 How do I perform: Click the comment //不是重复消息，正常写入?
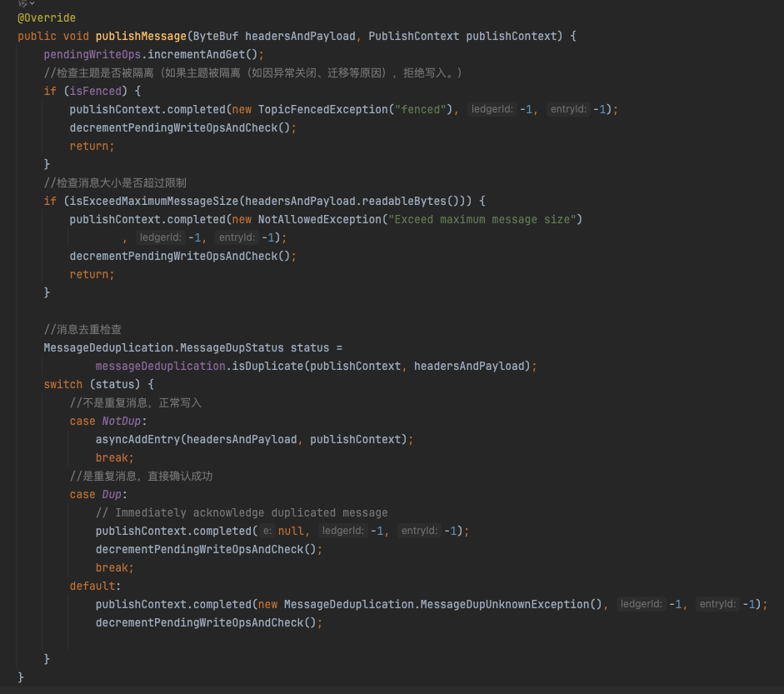click(136, 403)
